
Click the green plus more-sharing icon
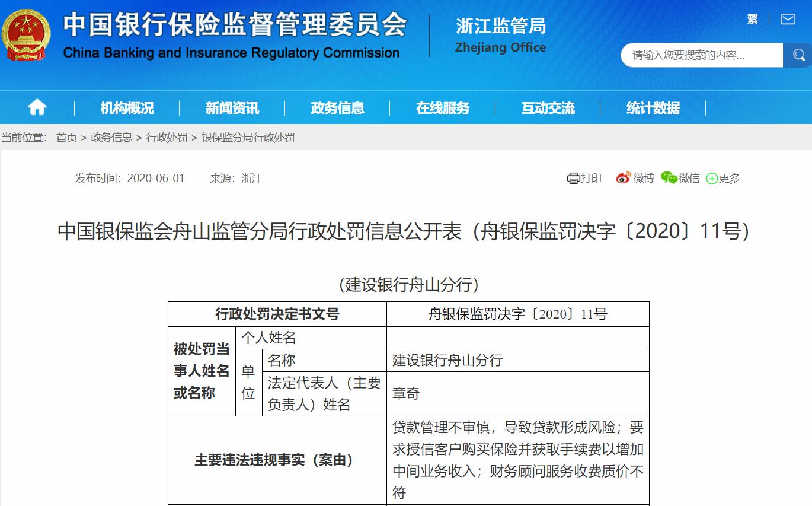pyautogui.click(x=712, y=179)
